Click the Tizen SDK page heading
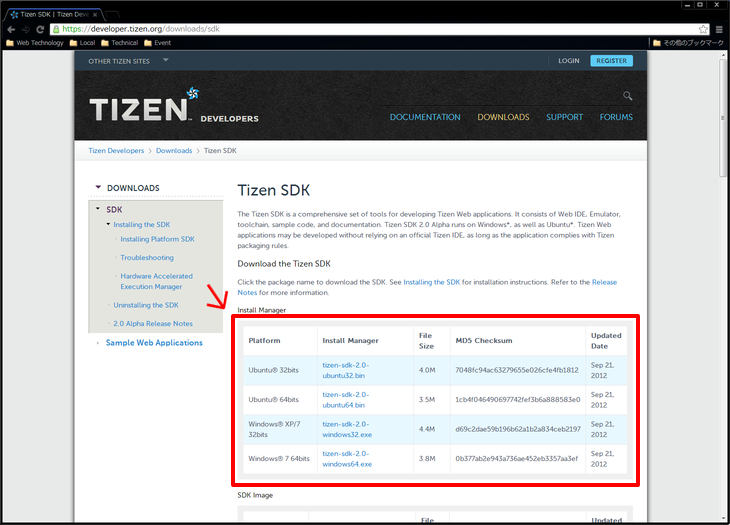The width and height of the screenshot is (730, 525). [x=274, y=190]
